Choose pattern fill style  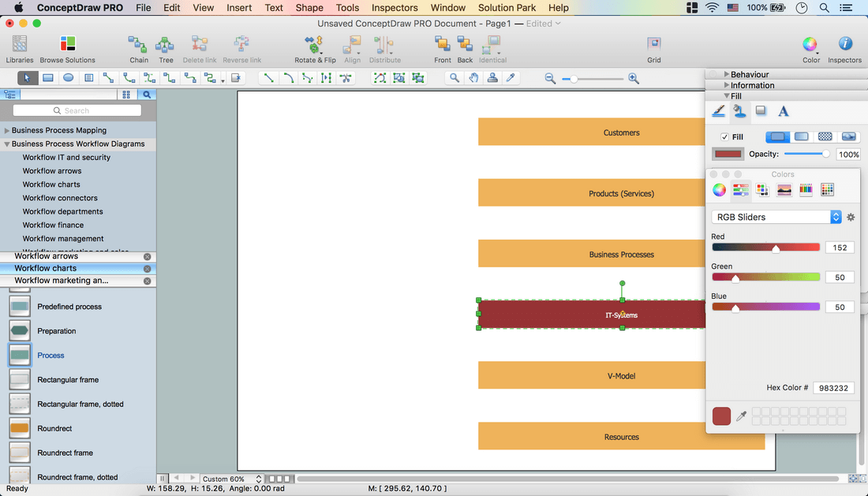point(825,136)
